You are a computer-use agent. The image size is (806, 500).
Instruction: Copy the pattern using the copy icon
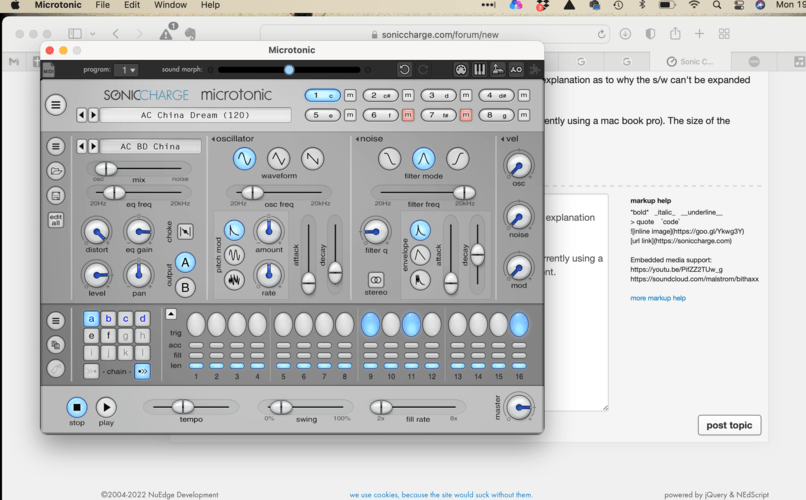56,345
